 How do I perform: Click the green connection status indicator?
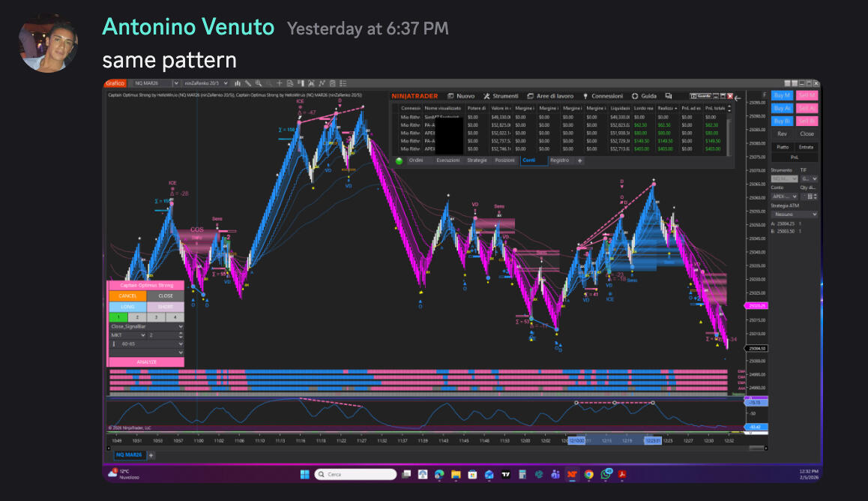point(399,160)
